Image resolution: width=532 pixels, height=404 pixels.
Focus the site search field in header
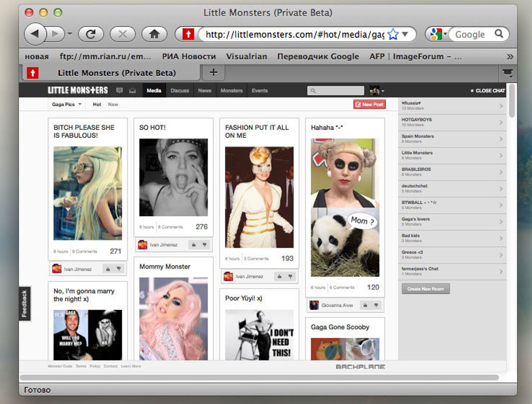pos(336,90)
